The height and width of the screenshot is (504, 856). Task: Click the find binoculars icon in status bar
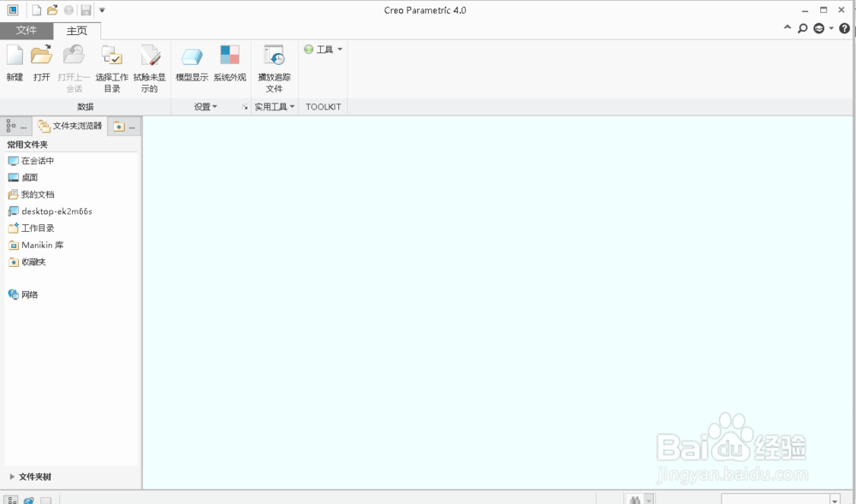[x=634, y=500]
